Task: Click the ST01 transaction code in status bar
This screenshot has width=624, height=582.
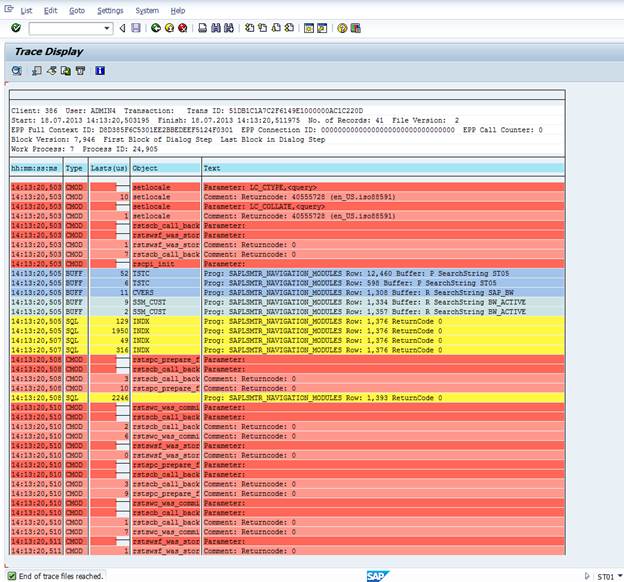Action: pyautogui.click(x=605, y=576)
